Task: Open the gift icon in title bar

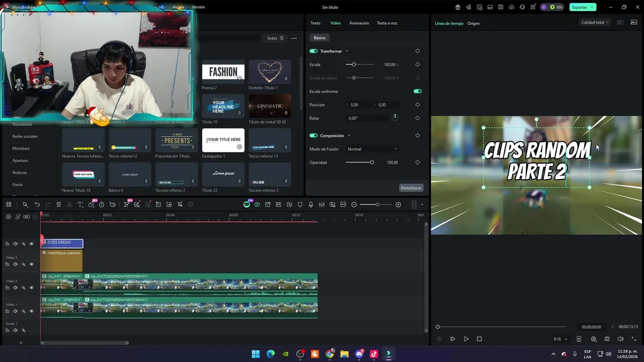Action: point(458,7)
